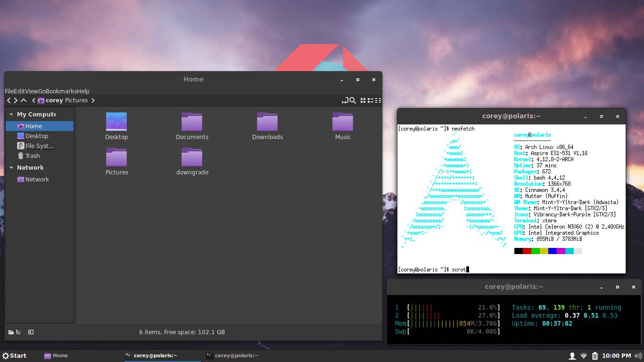644x362 pixels.
Task: Open the Downloads folder
Action: pos(267,126)
